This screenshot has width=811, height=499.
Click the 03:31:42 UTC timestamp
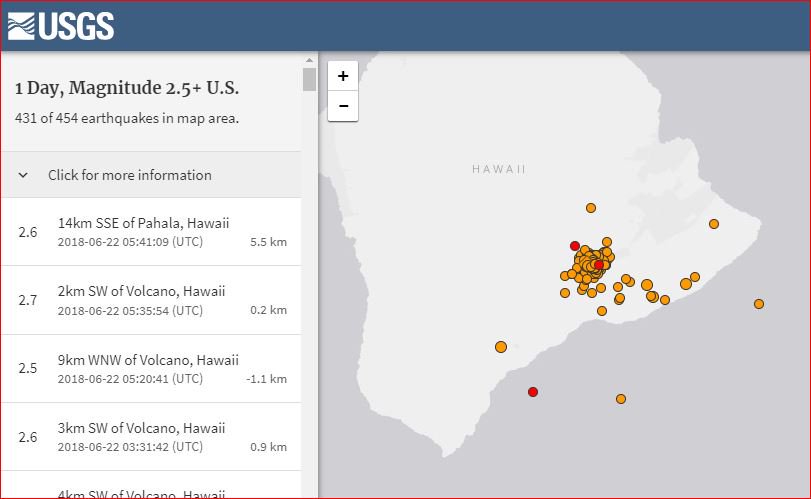[130, 447]
